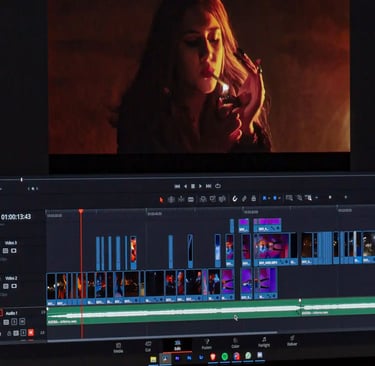The width and height of the screenshot is (375, 366).
Task: Select the large purple clip on Video 3
Action: point(271,249)
